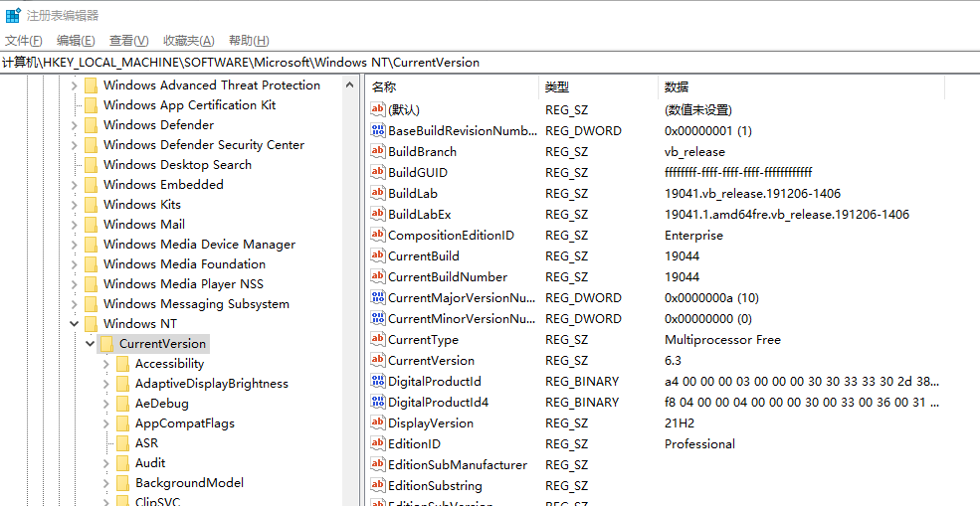The width and height of the screenshot is (980, 506).
Task: Select the Windows Embedded tree item
Action: [163, 185]
